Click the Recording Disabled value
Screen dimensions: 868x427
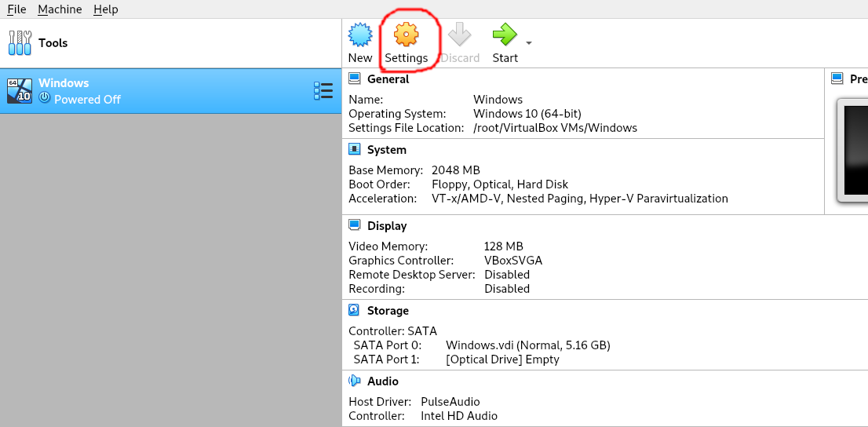click(x=507, y=289)
